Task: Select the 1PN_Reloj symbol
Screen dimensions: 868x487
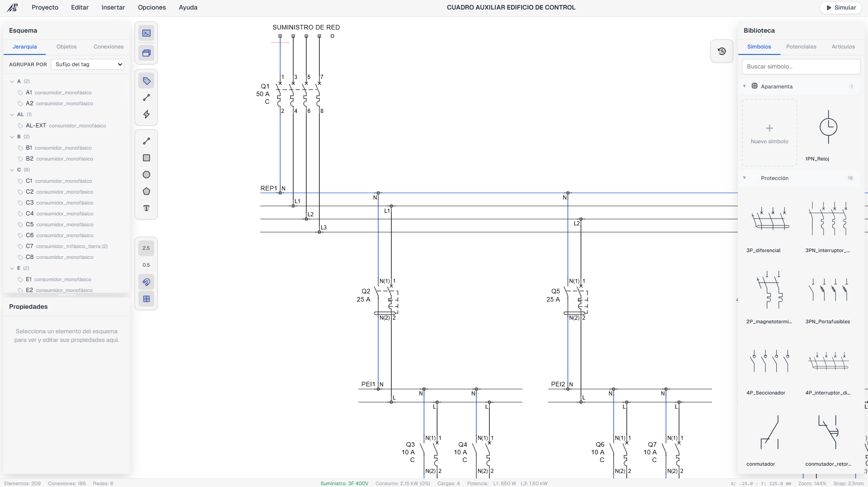Action: click(828, 133)
